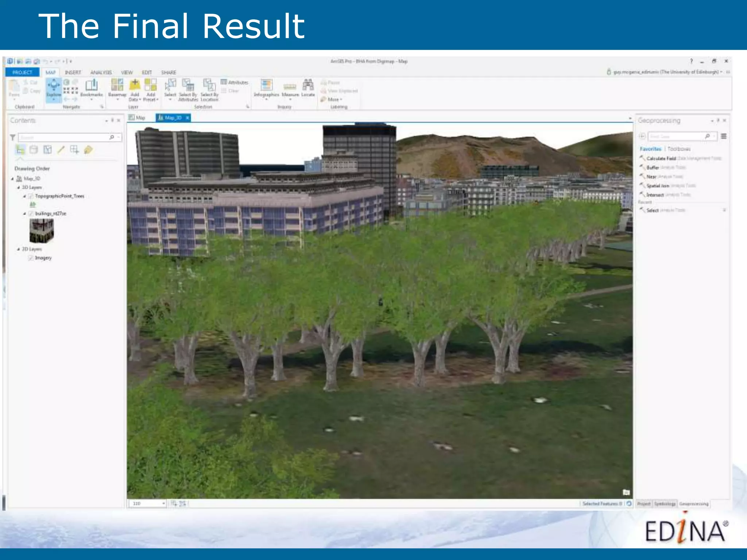The image size is (747, 560).
Task: Toggle TopographicPoint_Trees layer visibility checkbox
Action: point(31,196)
